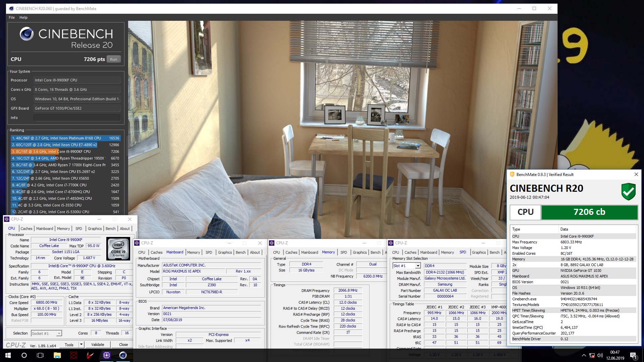Viewport: 644px width, 362px height.
Task: Click the volume speaker tray icon
Action: tap(600, 355)
